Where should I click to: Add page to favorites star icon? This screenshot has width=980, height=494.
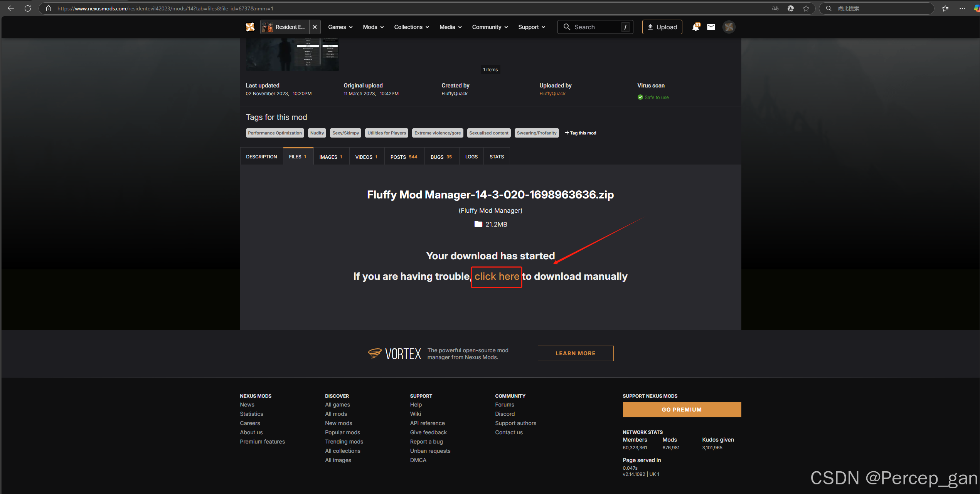coord(806,8)
